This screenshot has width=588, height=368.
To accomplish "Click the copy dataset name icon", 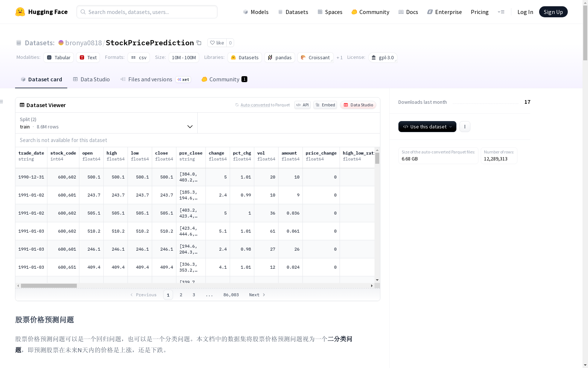I will [199, 43].
